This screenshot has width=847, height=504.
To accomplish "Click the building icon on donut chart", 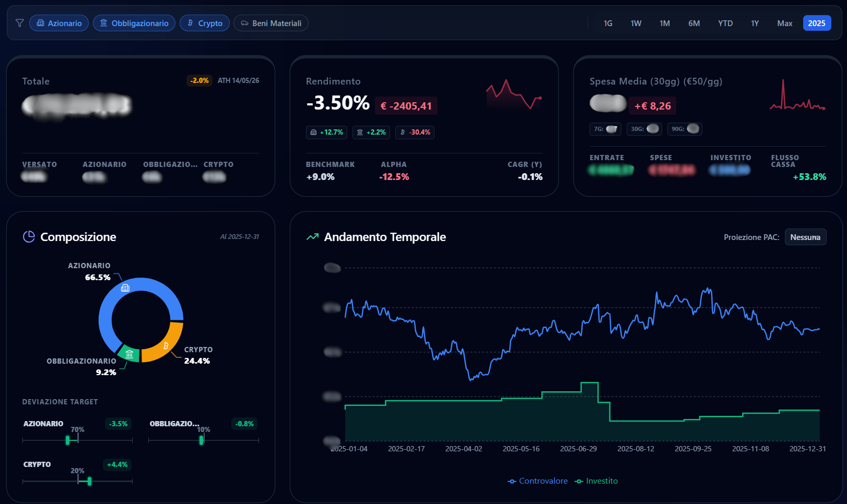I will coord(125,288).
